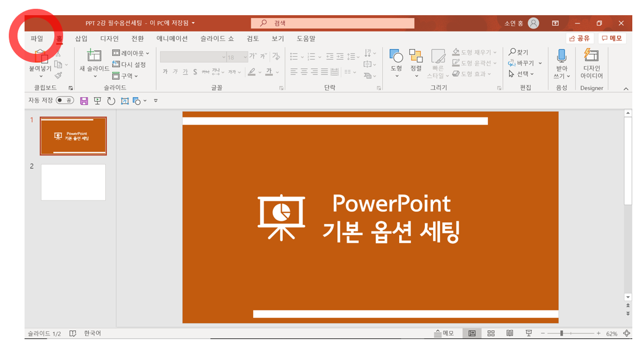644x349 pixels.
Task: Open the 애니메이션 ribbon tab
Action: (x=172, y=39)
